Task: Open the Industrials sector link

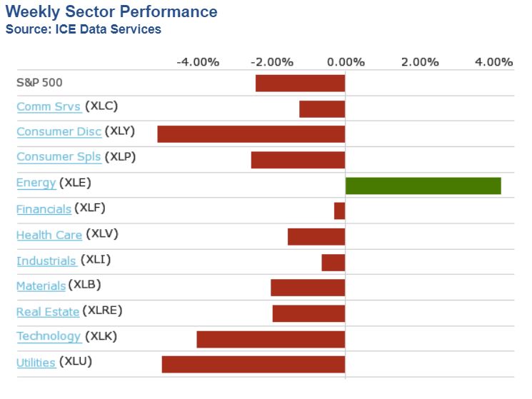Action: click(x=46, y=261)
